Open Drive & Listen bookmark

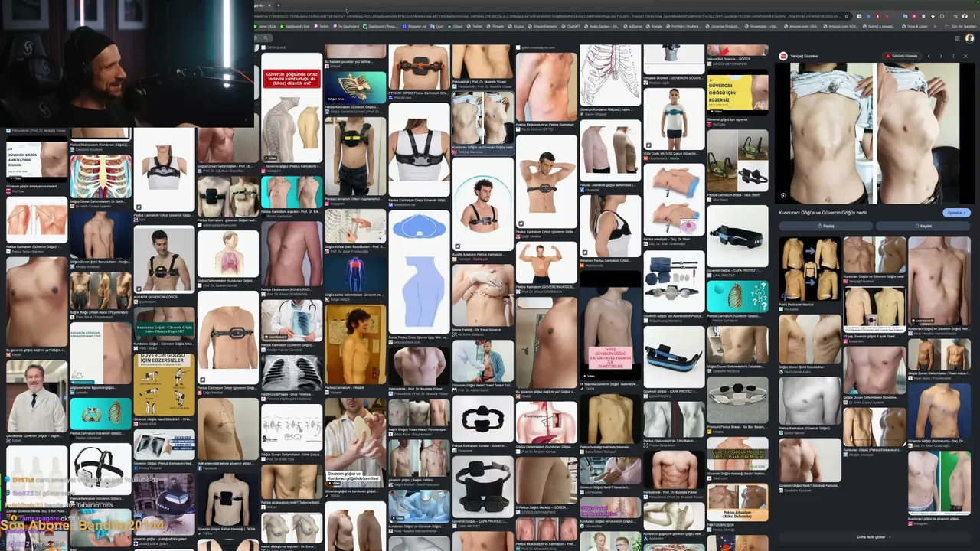(915, 26)
